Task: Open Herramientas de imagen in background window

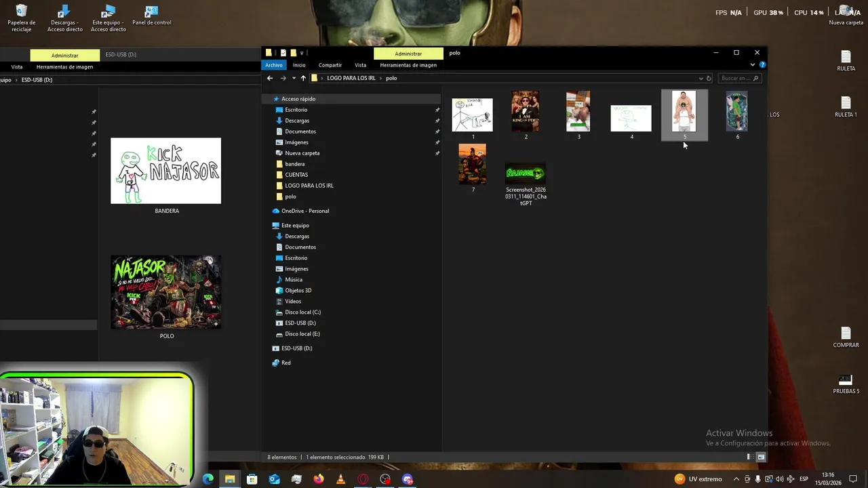Action: pyautogui.click(x=64, y=67)
